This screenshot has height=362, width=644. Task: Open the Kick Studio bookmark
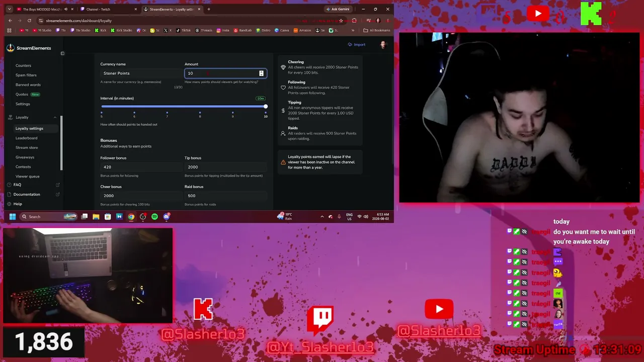click(x=121, y=30)
